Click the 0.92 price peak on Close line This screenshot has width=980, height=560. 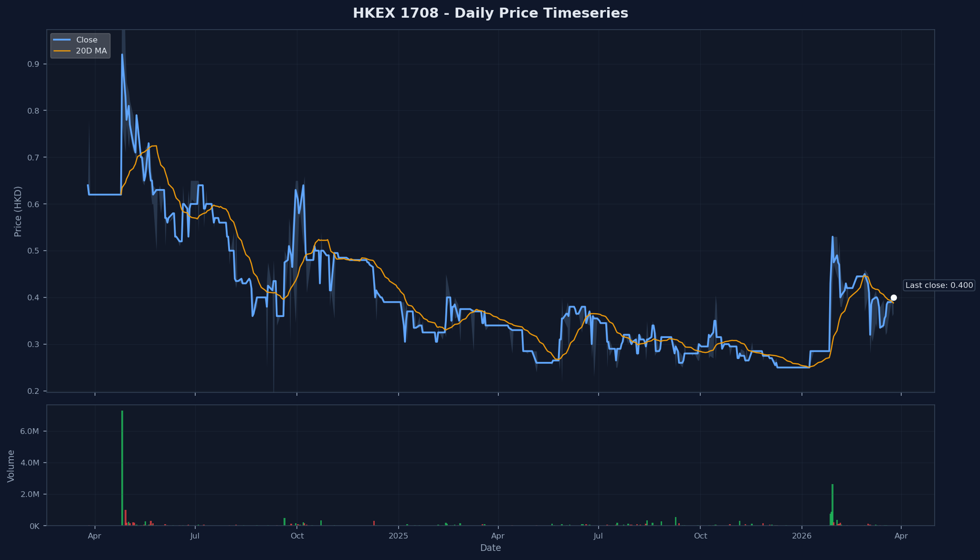tap(122, 55)
